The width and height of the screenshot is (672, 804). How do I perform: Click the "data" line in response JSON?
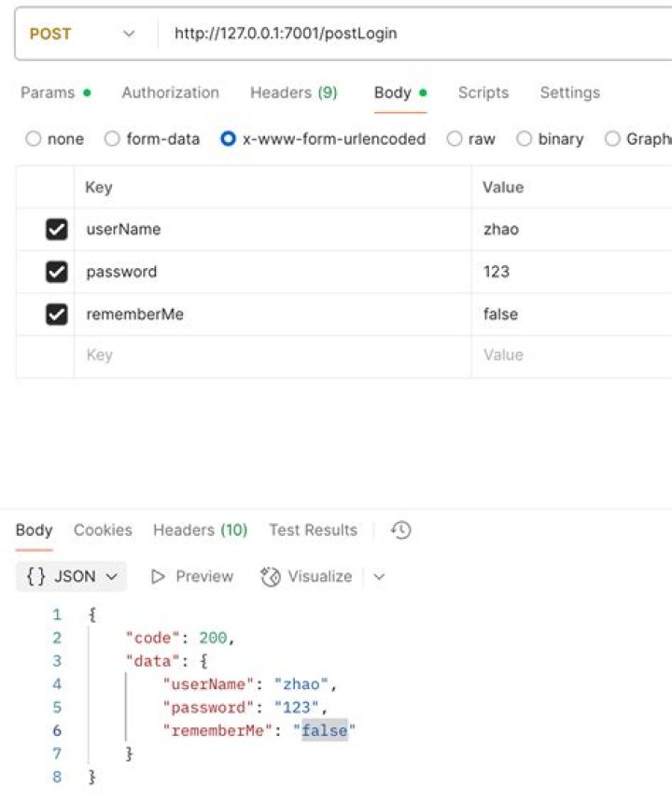coord(166,661)
